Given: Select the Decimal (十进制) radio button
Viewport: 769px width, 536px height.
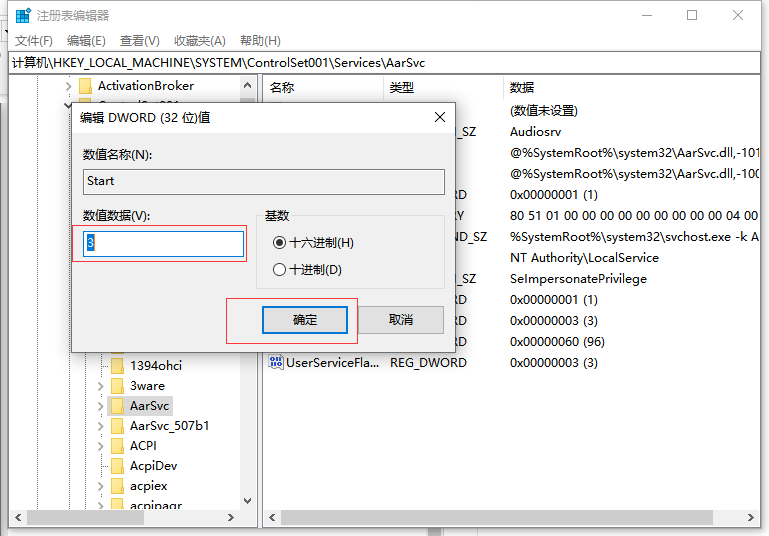Looking at the screenshot, I should 280,270.
